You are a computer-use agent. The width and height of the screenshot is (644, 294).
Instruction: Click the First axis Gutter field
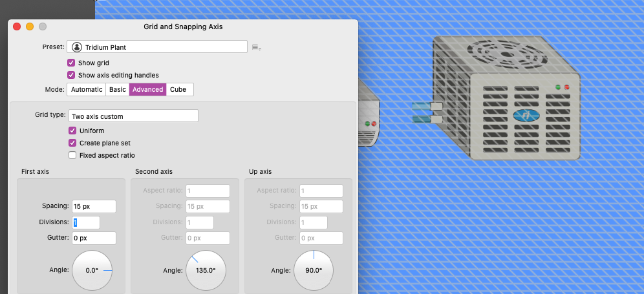point(94,238)
